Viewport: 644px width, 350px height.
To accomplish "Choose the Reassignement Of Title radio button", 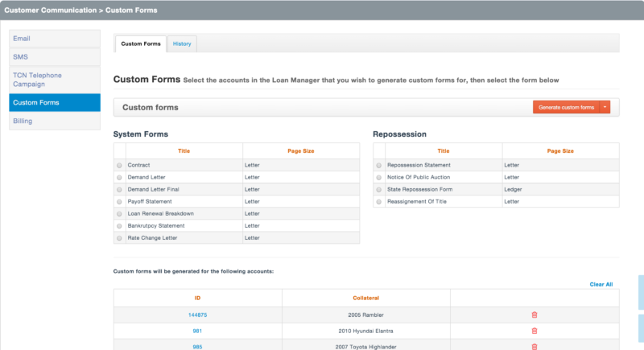I will click(378, 202).
